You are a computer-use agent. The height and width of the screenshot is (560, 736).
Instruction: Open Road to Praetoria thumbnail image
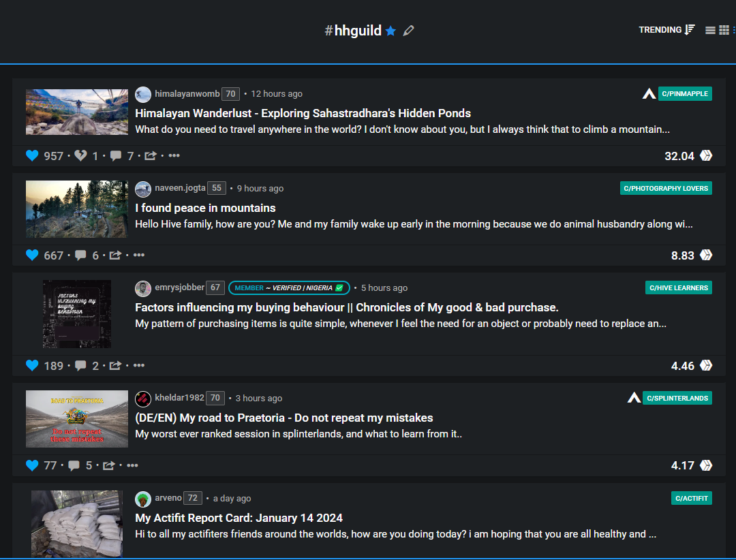77,419
